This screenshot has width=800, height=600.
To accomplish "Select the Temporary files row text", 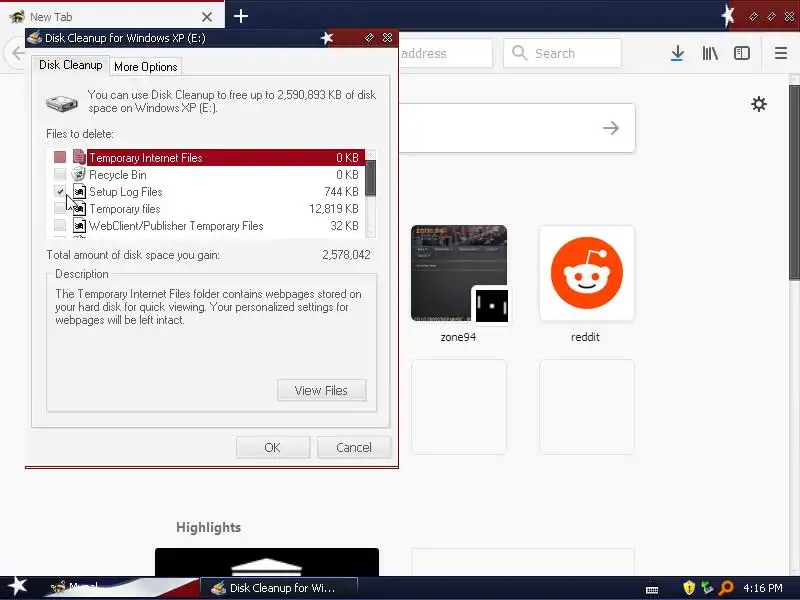I will click(x=124, y=209).
